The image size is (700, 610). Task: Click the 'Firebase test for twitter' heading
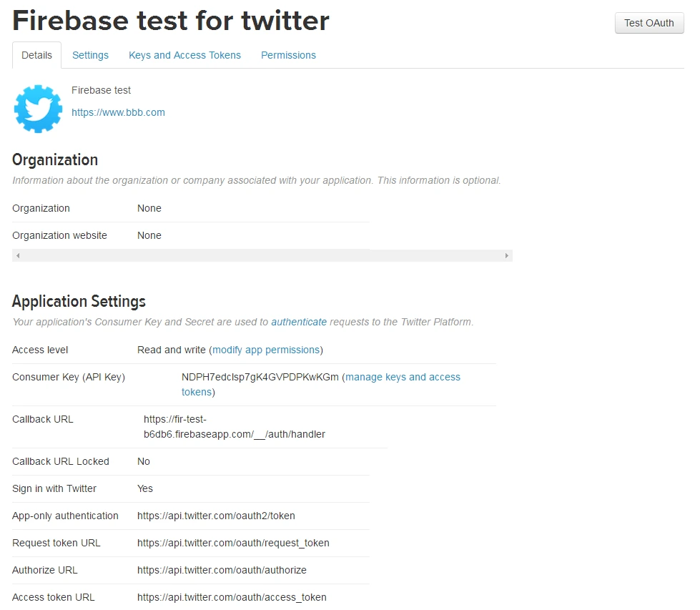171,21
